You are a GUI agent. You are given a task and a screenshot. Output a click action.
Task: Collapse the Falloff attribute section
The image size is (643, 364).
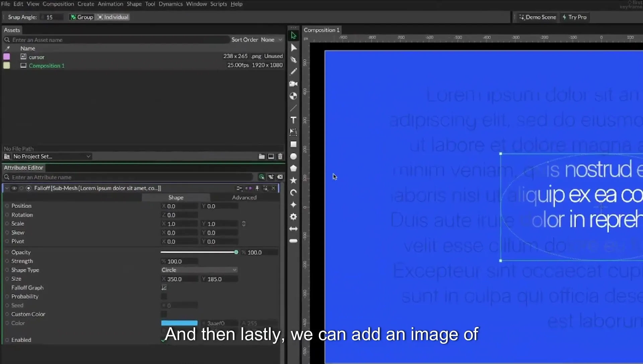7,188
